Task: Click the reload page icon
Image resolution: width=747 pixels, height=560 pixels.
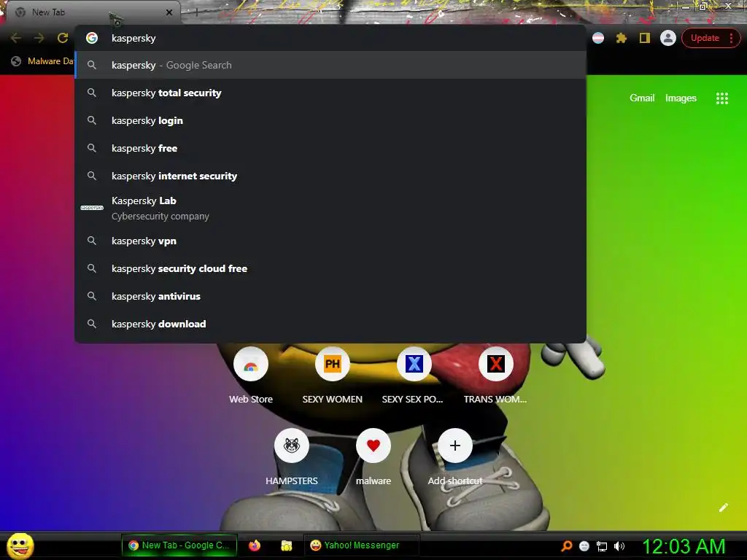Action: (x=63, y=38)
